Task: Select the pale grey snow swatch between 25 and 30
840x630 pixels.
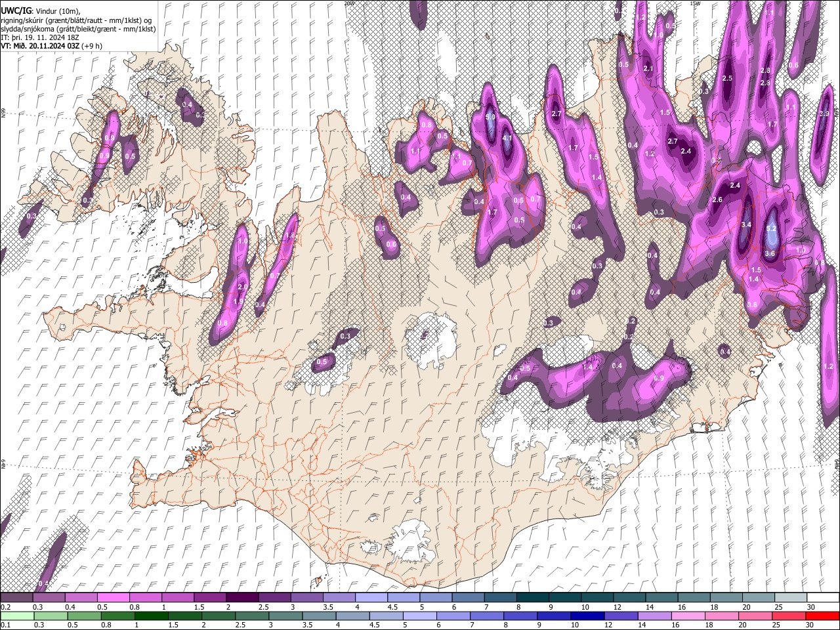Action: 789,597
